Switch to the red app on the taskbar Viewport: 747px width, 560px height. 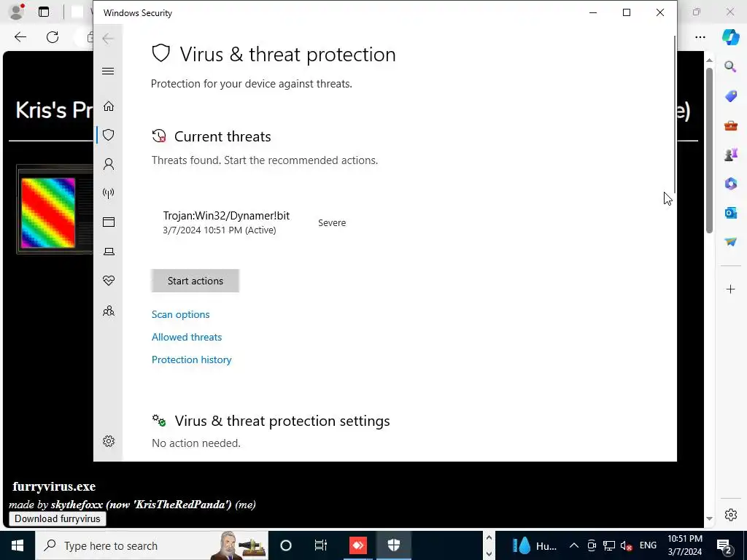[357, 545]
